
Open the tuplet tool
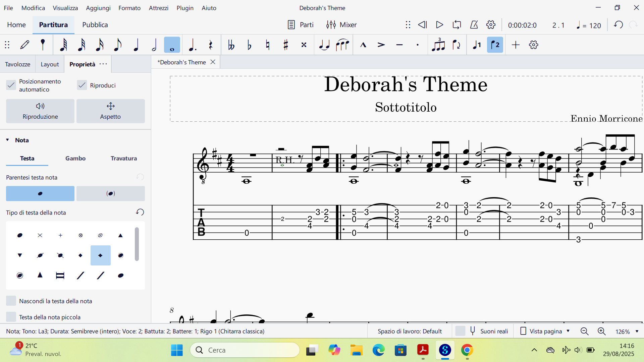click(438, 45)
